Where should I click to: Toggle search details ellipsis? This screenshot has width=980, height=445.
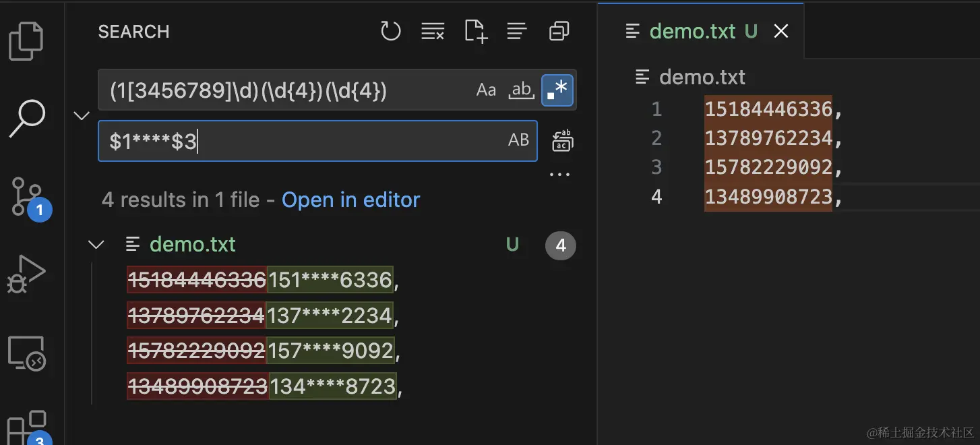tap(559, 175)
